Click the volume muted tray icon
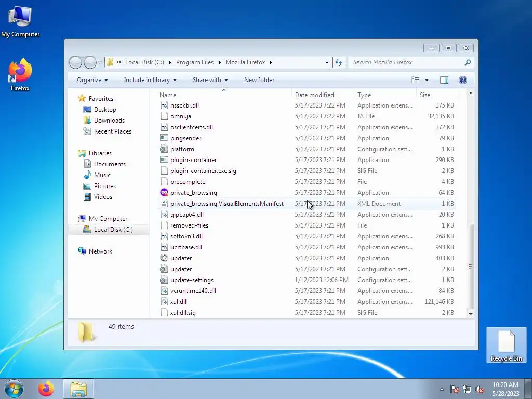The width and height of the screenshot is (532, 399). [480, 390]
